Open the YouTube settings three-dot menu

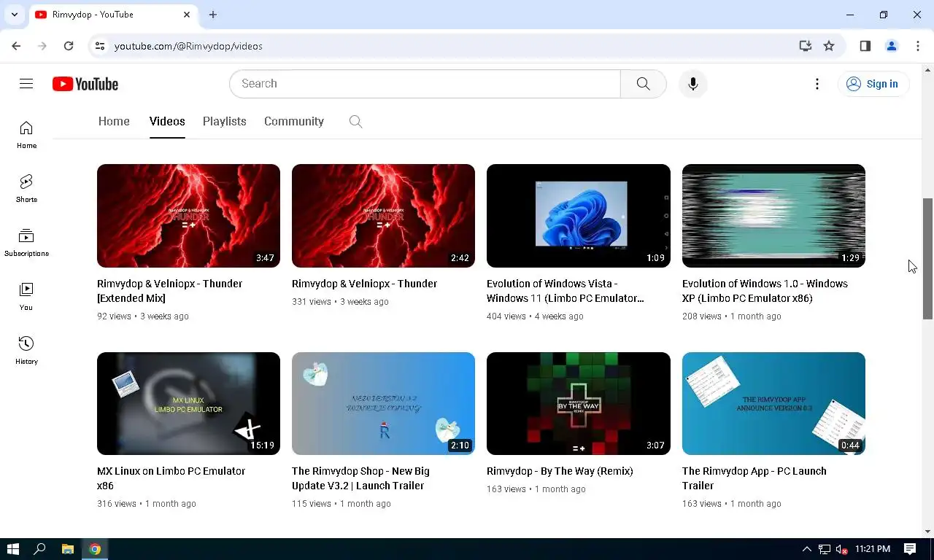(817, 84)
